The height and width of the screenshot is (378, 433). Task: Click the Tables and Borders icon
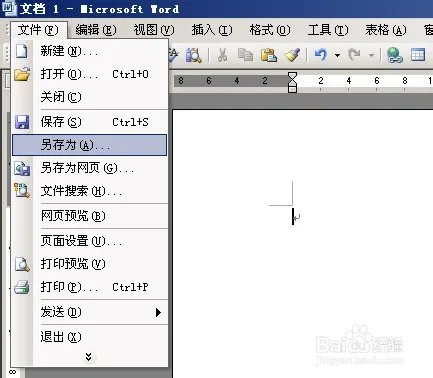418,55
